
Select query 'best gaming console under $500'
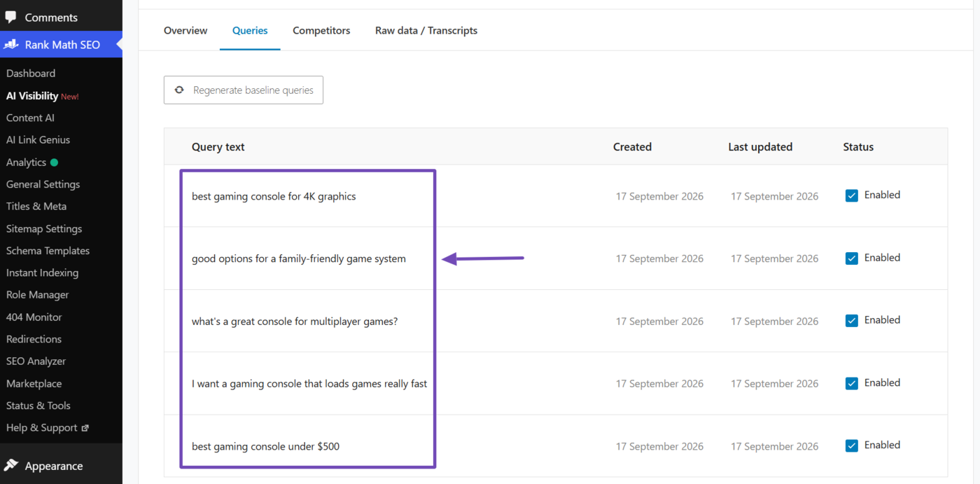tap(265, 447)
